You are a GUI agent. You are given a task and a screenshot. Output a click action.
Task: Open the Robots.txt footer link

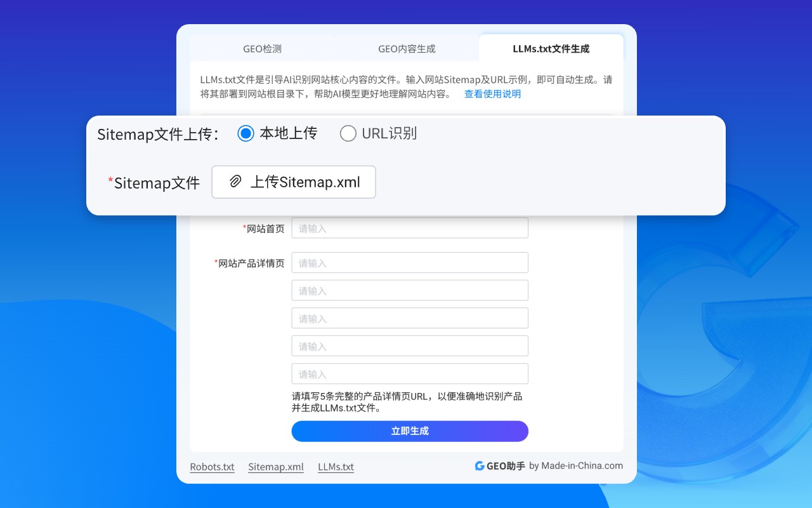pos(212,466)
